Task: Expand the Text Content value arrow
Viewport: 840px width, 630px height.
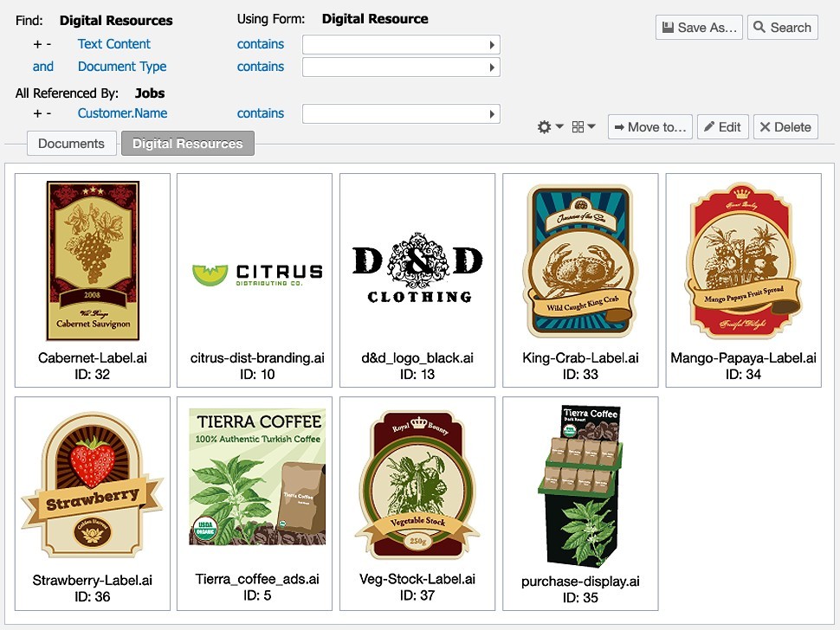Action: pyautogui.click(x=492, y=45)
